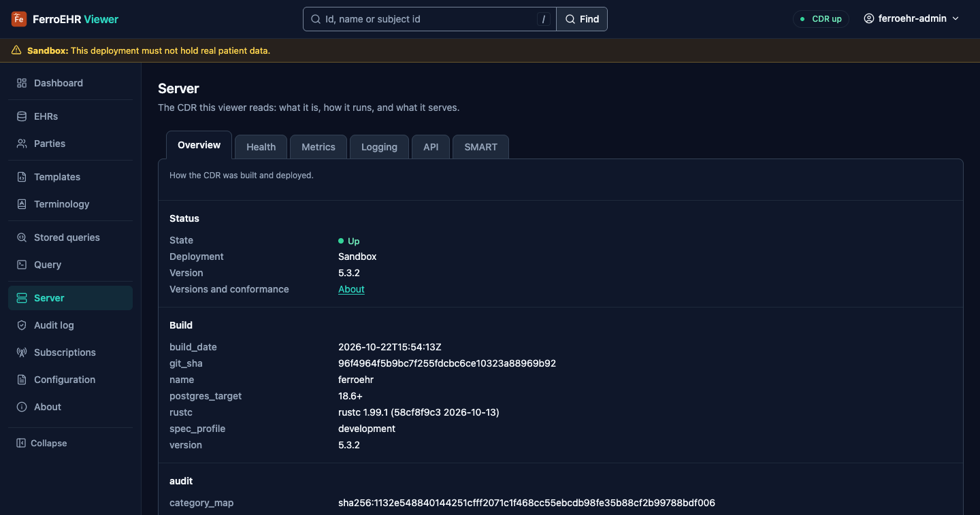Select the Audit log shield icon

pyautogui.click(x=22, y=325)
